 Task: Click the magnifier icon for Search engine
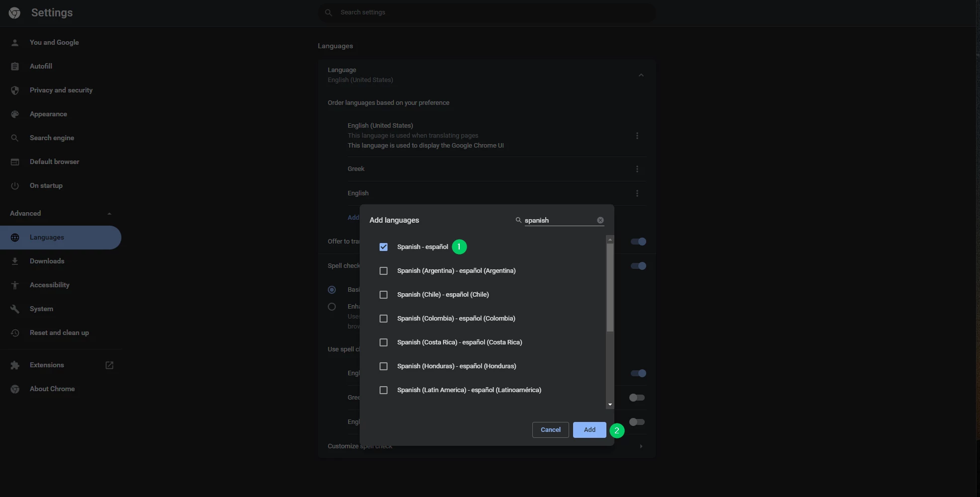coord(15,138)
